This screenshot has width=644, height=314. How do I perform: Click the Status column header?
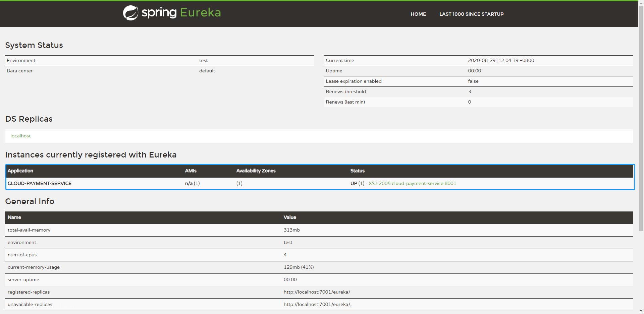point(357,171)
